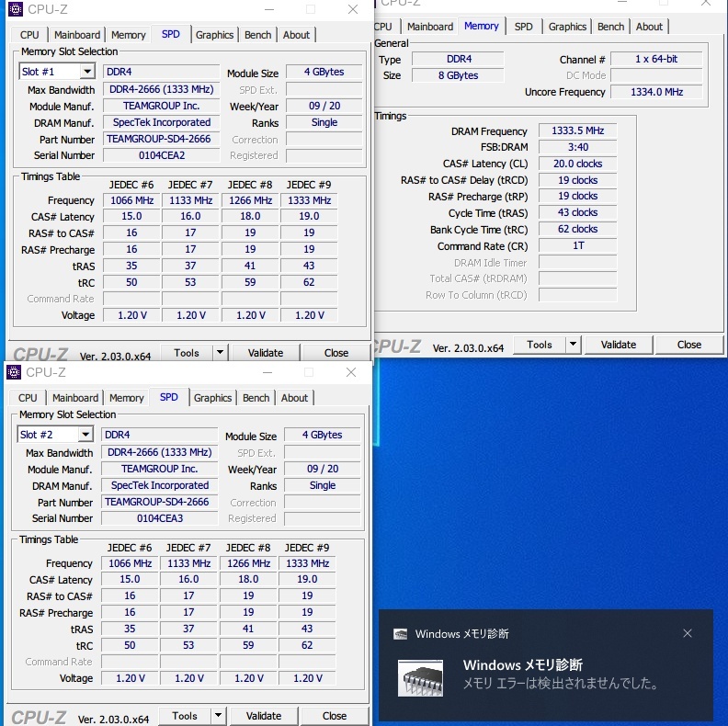Open Bench tab in Slot #2 window
The height and width of the screenshot is (726, 728).
click(x=256, y=398)
